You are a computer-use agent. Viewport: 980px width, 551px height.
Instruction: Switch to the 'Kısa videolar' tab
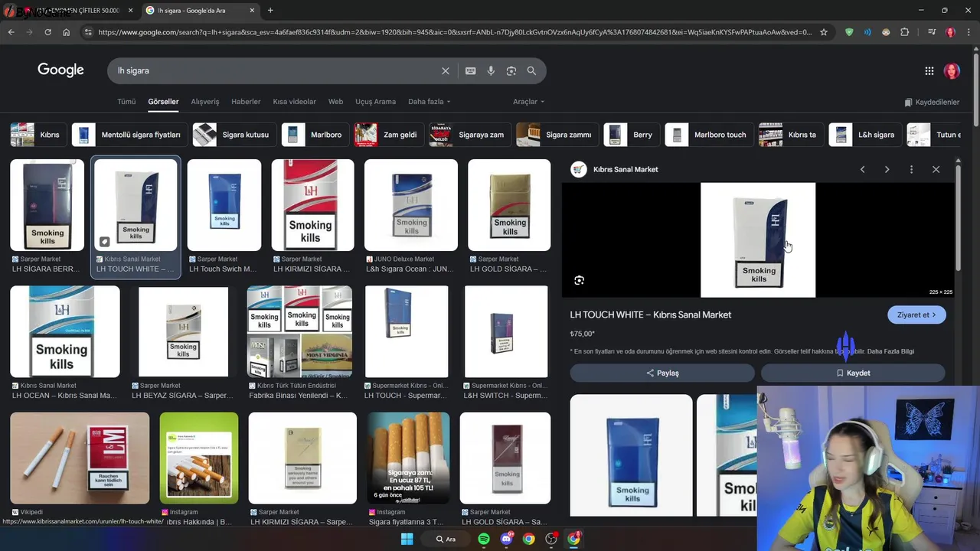295,101
